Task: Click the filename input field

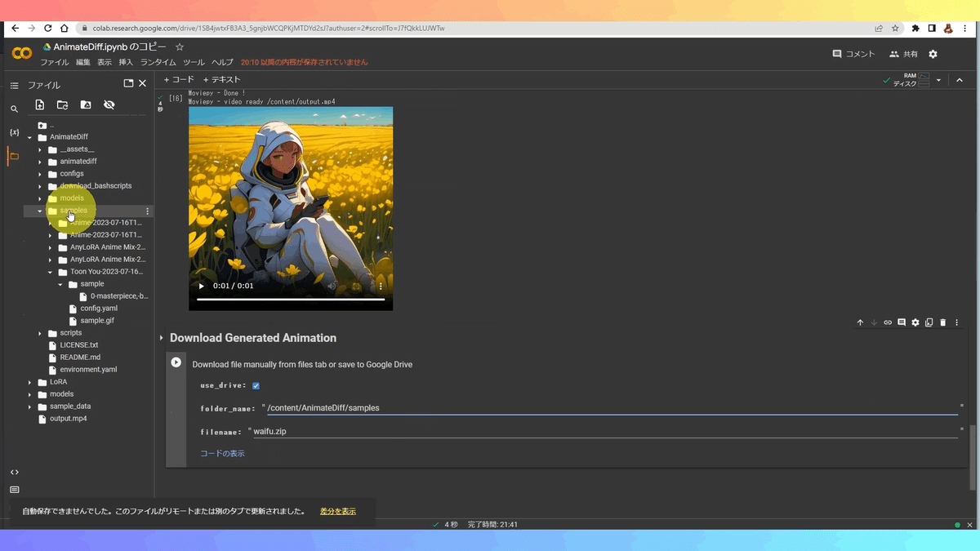Action: (604, 431)
